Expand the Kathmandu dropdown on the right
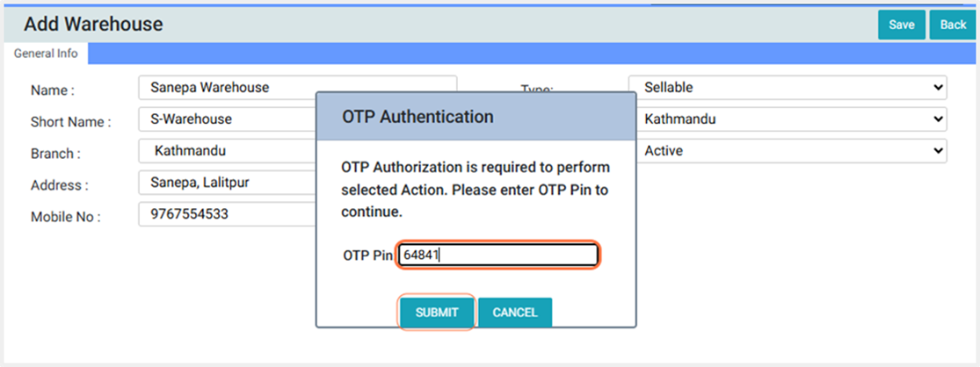 coord(787,119)
